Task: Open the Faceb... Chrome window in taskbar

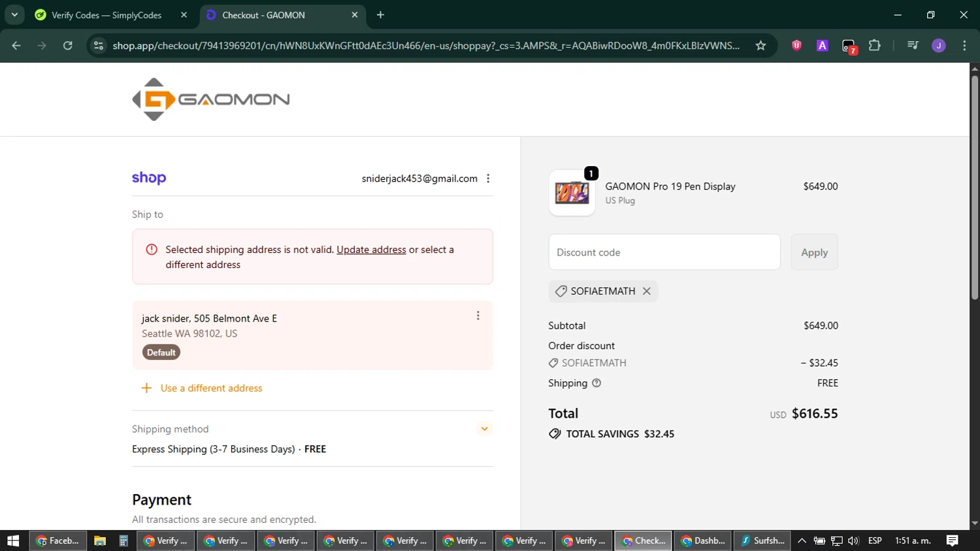Action: point(58,541)
